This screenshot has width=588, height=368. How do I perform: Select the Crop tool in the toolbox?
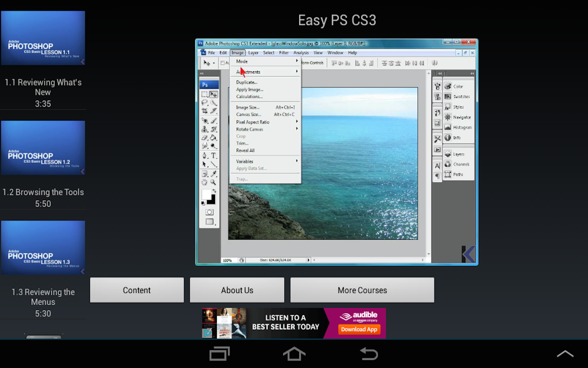pos(205,111)
